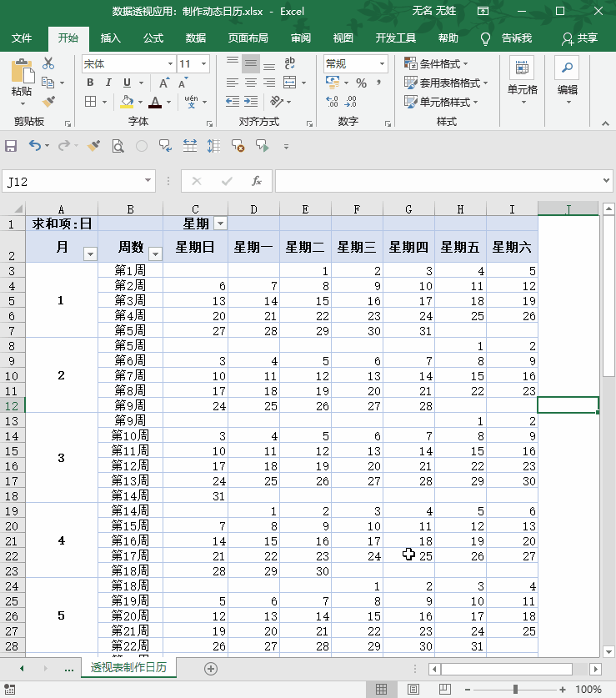Open the font size 11 dropdown
616x698 pixels.
(x=204, y=64)
